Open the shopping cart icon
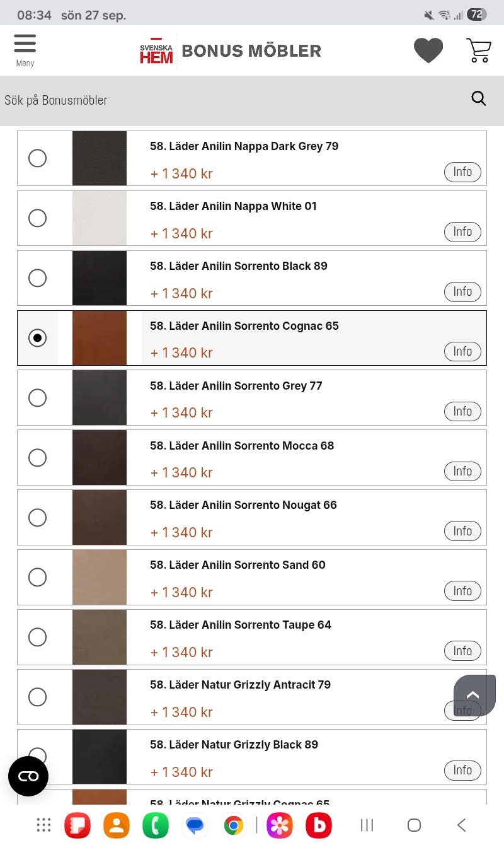 click(x=479, y=50)
